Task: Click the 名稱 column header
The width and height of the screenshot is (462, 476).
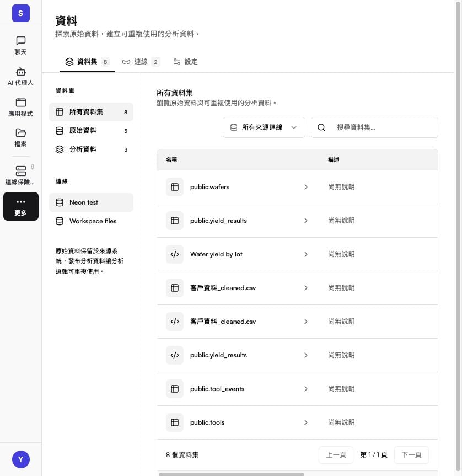Action: 171,160
